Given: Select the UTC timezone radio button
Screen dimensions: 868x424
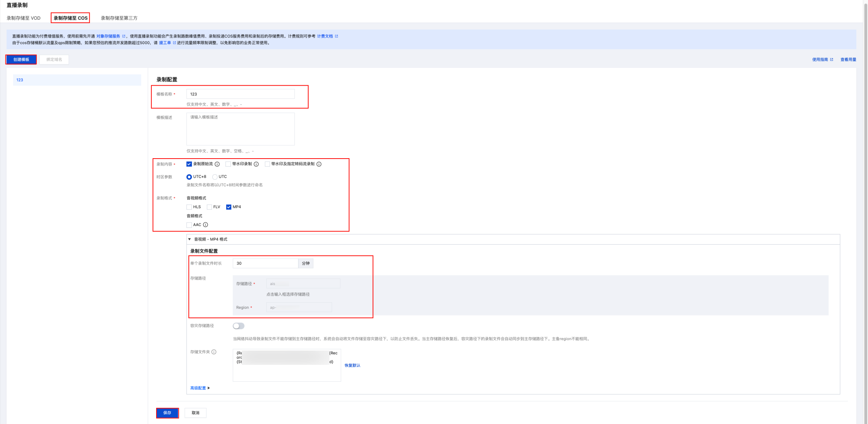Looking at the screenshot, I should coord(215,177).
